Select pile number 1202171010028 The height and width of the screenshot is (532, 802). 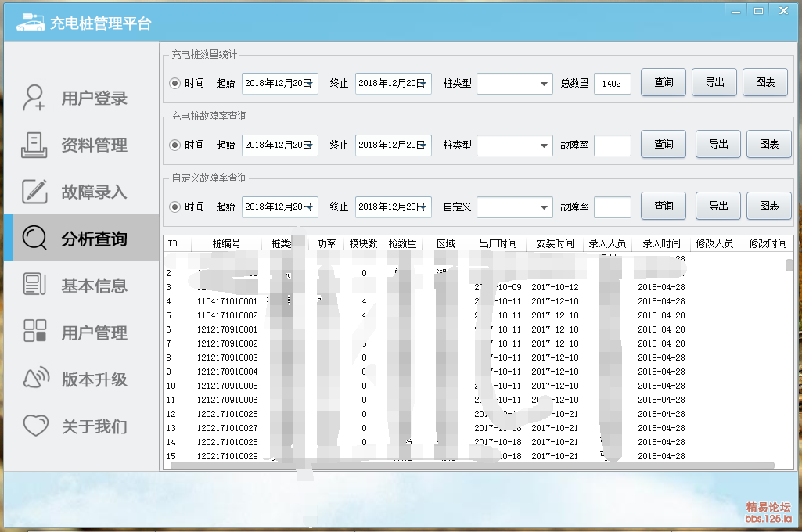(227, 442)
